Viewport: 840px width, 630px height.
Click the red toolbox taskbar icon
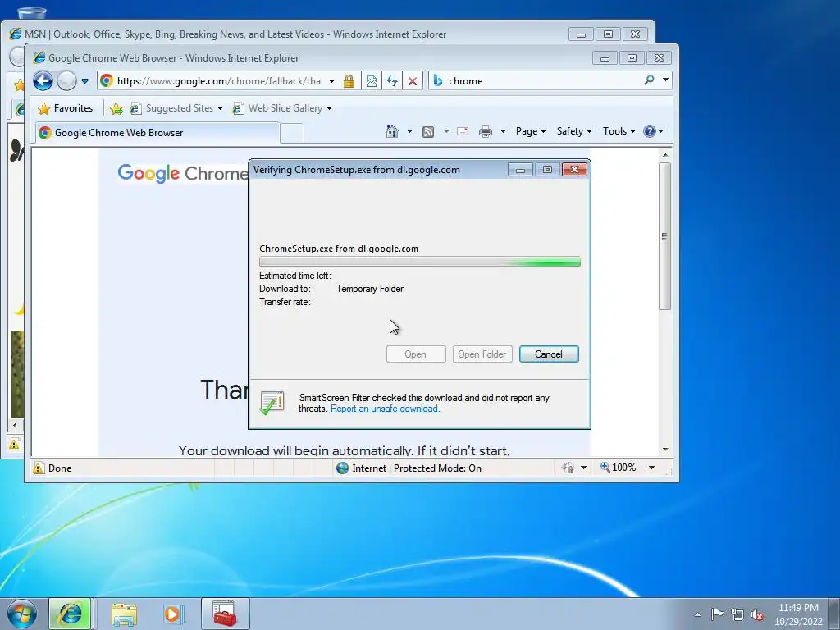click(x=225, y=614)
